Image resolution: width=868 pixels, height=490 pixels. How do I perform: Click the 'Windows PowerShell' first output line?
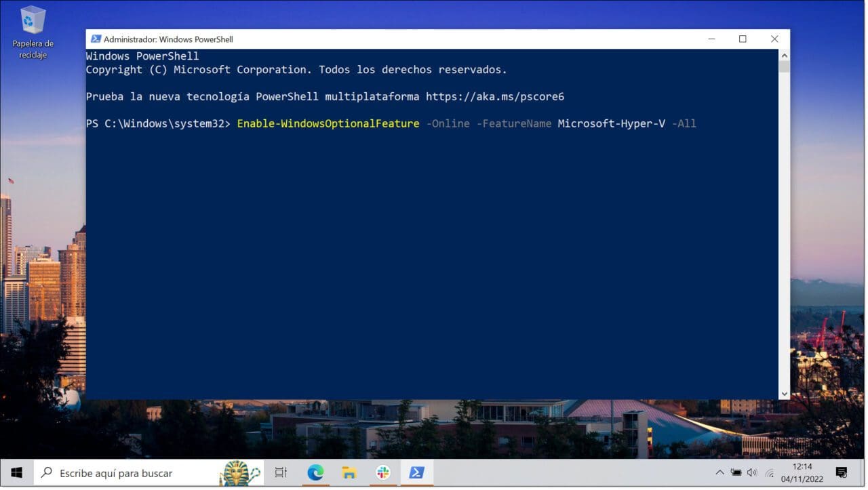point(142,56)
